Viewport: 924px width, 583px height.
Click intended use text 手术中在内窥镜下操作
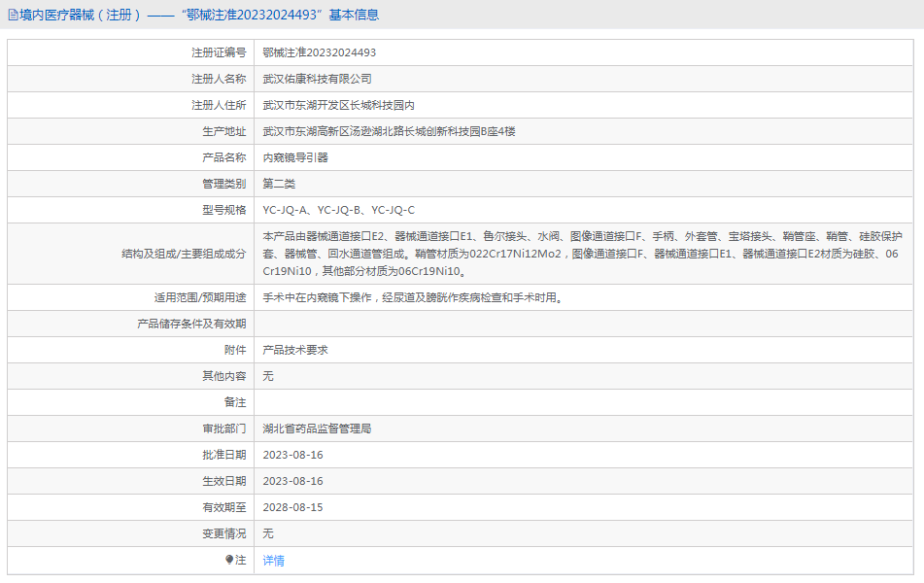[x=414, y=297]
